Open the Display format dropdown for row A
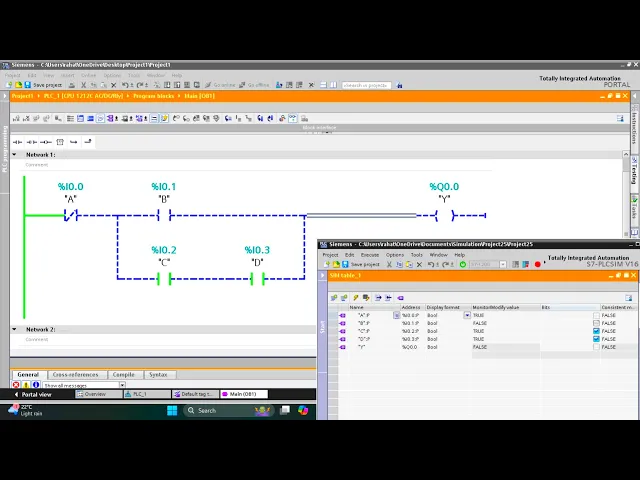The image size is (640, 480). (x=467, y=315)
